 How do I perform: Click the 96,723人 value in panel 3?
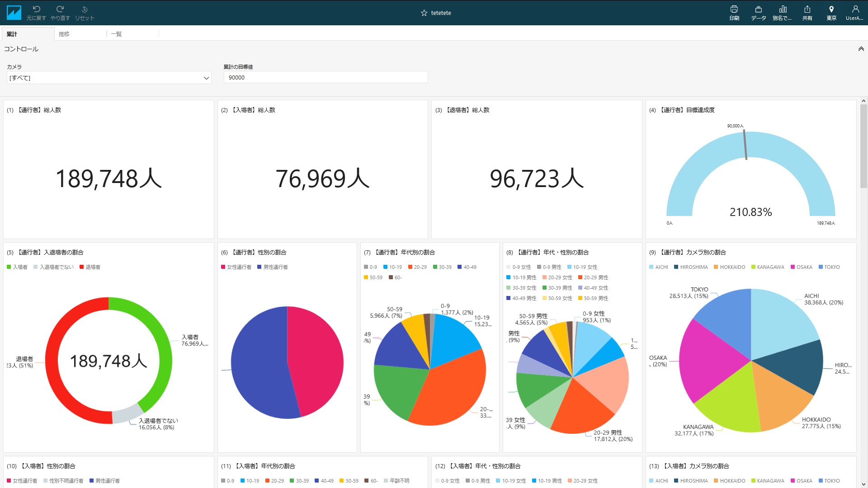pos(537,178)
